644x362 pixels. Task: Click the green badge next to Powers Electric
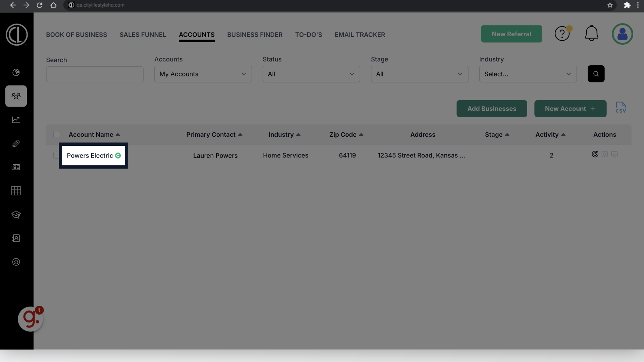118,156
